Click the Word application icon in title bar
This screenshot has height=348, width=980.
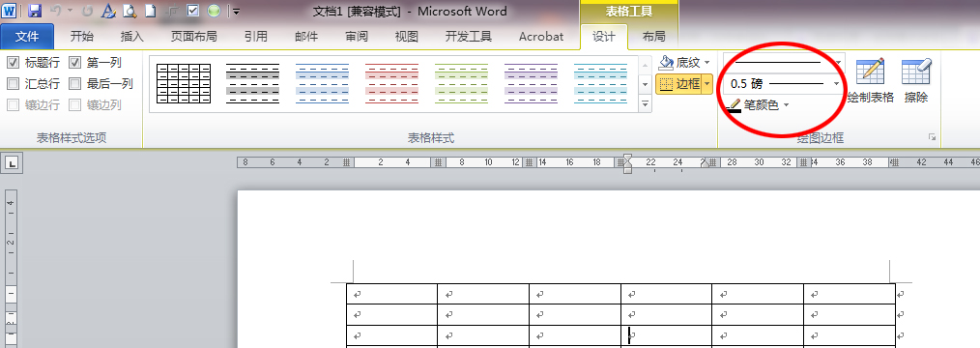(x=10, y=11)
